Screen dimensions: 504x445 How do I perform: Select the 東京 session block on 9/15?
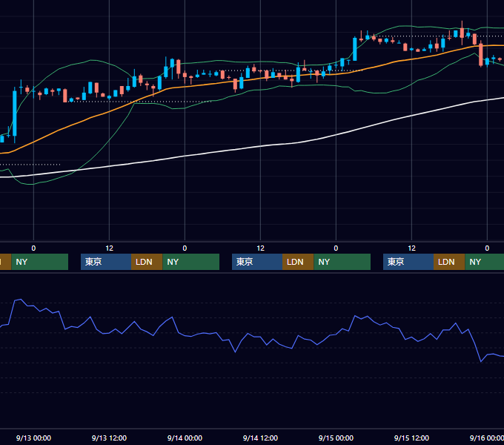(x=408, y=262)
